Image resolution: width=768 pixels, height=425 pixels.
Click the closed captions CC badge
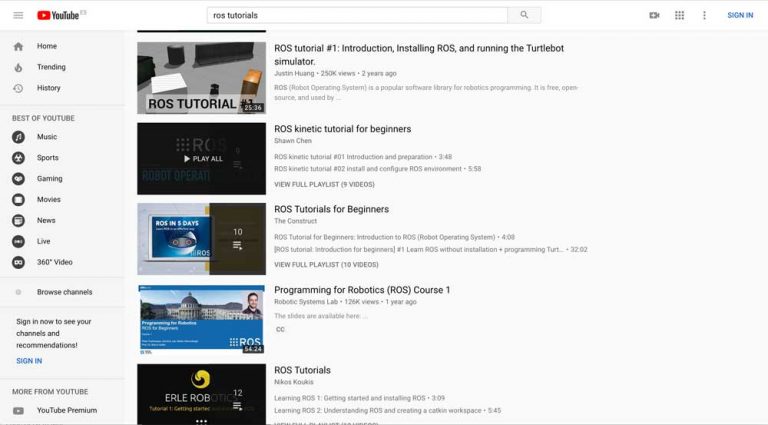click(280, 330)
